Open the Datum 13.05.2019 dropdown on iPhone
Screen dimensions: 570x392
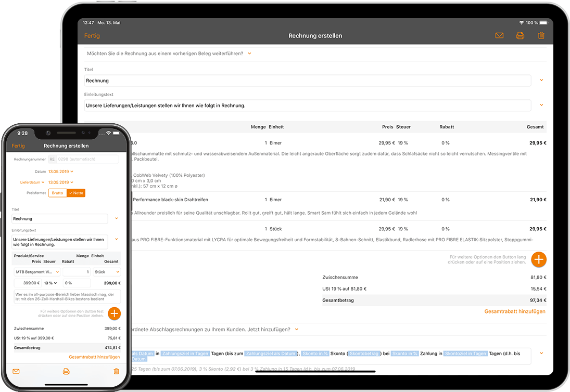pos(61,172)
